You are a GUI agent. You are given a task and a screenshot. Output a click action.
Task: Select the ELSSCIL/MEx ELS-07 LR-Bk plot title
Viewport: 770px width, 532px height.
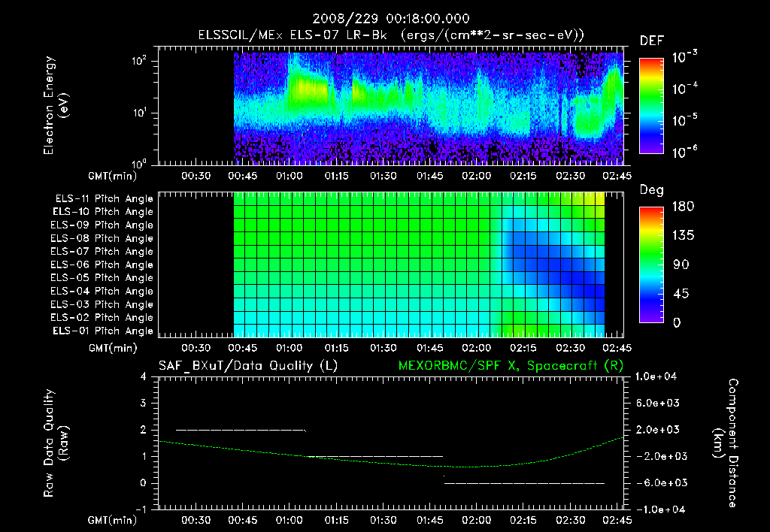(x=391, y=35)
